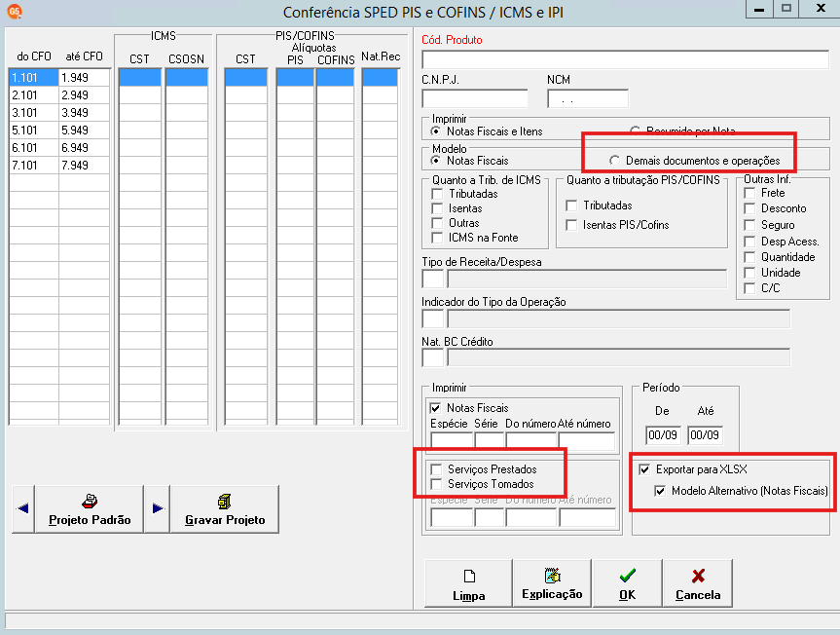Go to previous project with left arrow

(x=23, y=508)
